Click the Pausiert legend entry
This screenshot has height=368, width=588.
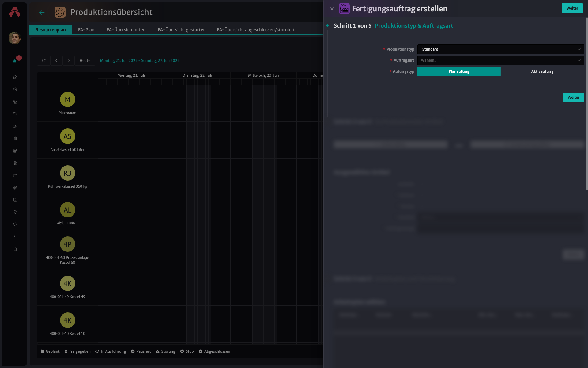[141, 351]
